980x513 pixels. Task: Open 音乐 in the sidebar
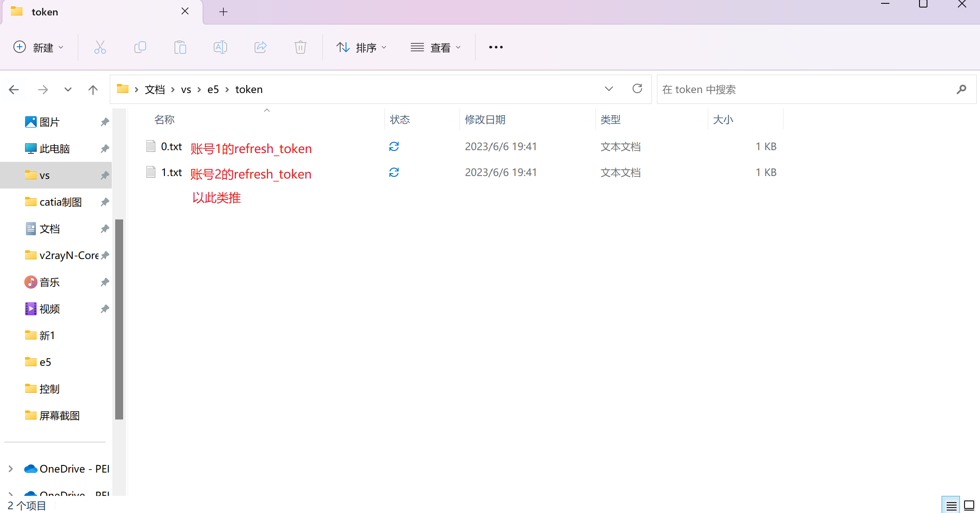point(50,282)
